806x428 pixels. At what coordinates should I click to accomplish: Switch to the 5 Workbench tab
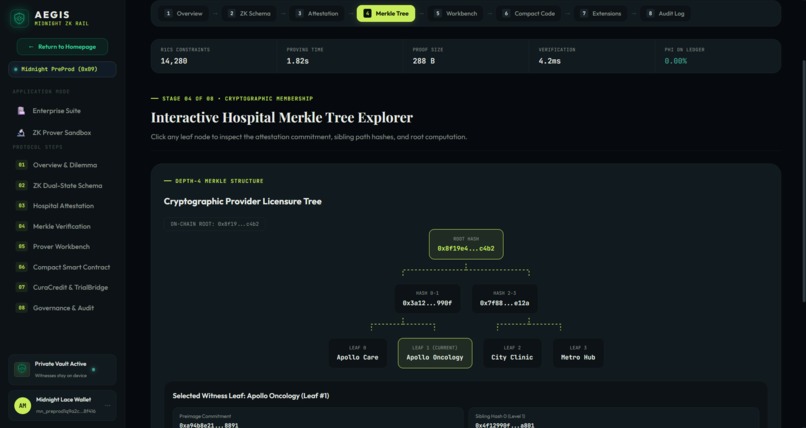click(x=455, y=13)
